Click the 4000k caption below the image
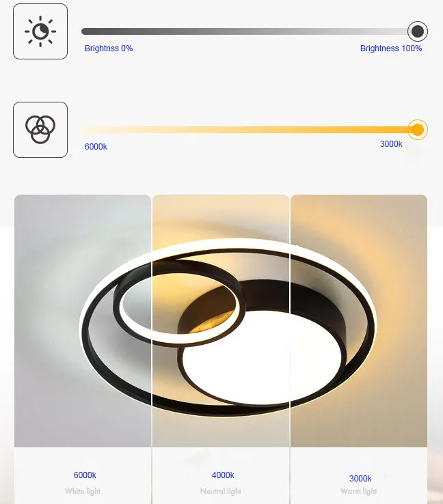This screenshot has width=443, height=504. (x=223, y=475)
